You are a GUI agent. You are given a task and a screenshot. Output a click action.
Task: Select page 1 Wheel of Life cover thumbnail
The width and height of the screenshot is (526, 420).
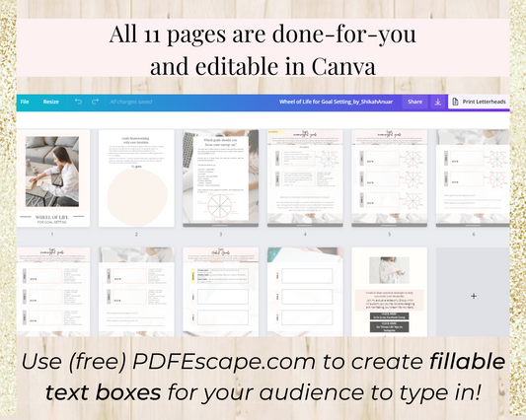click(52, 178)
